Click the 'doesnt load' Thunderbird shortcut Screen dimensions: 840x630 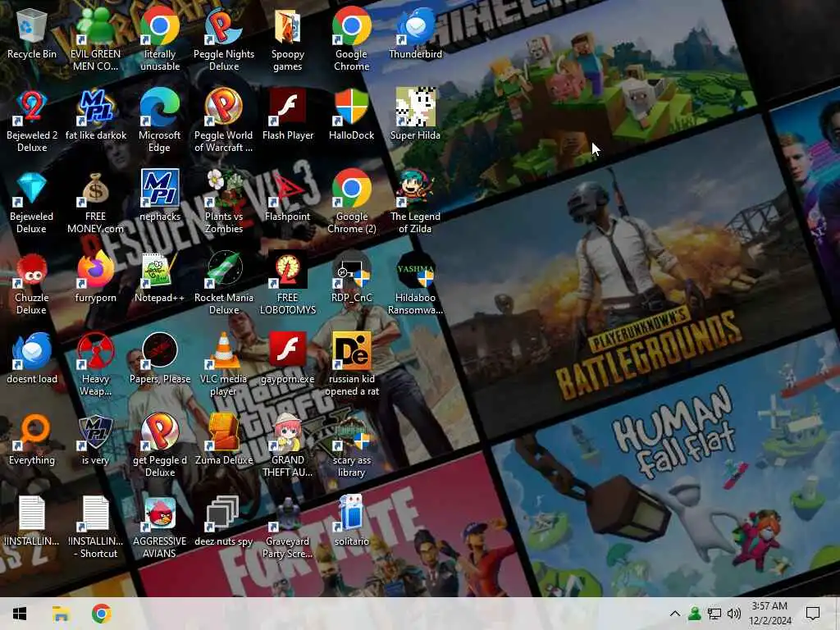click(x=32, y=351)
